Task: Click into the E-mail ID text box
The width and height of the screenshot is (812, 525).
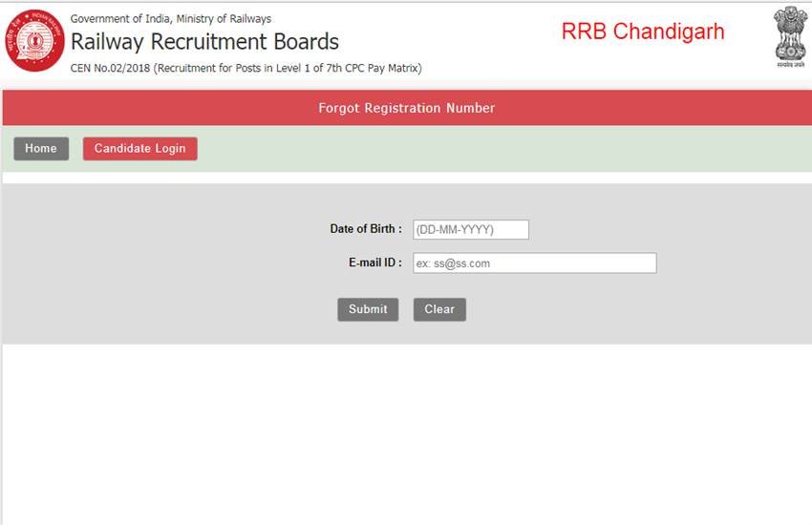Action: pos(534,263)
